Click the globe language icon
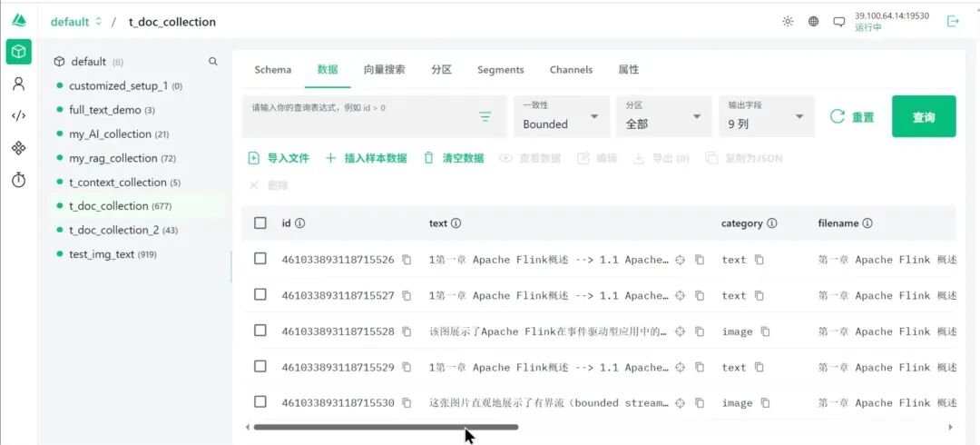The height and width of the screenshot is (445, 980). pyautogui.click(x=813, y=21)
